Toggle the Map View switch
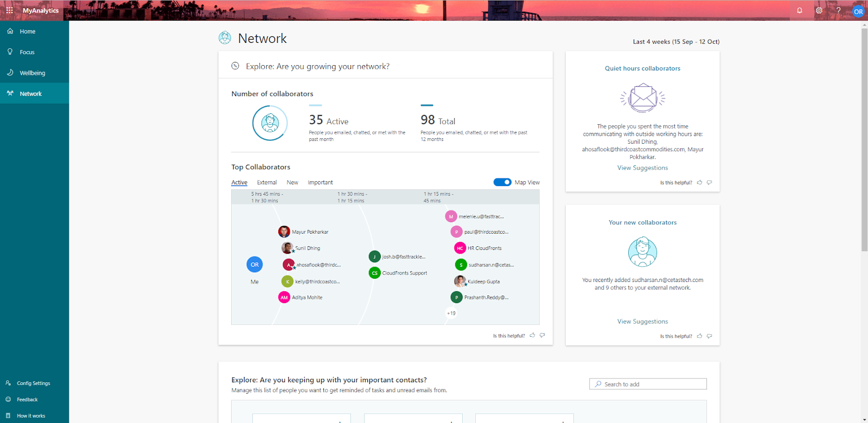 [x=502, y=182]
